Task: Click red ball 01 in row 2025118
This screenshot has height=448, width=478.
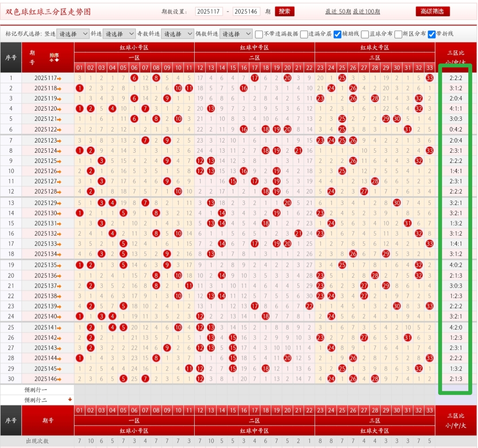Action: (80, 89)
